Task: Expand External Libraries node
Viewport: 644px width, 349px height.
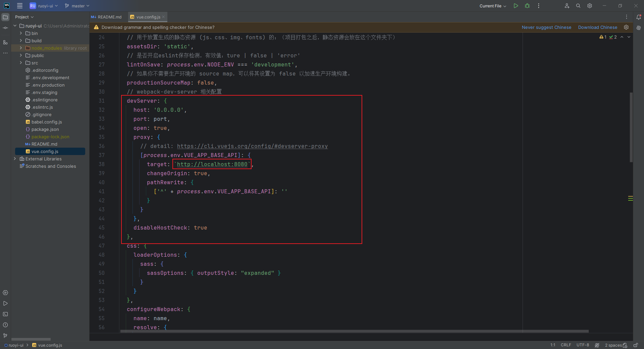Action: click(x=15, y=159)
